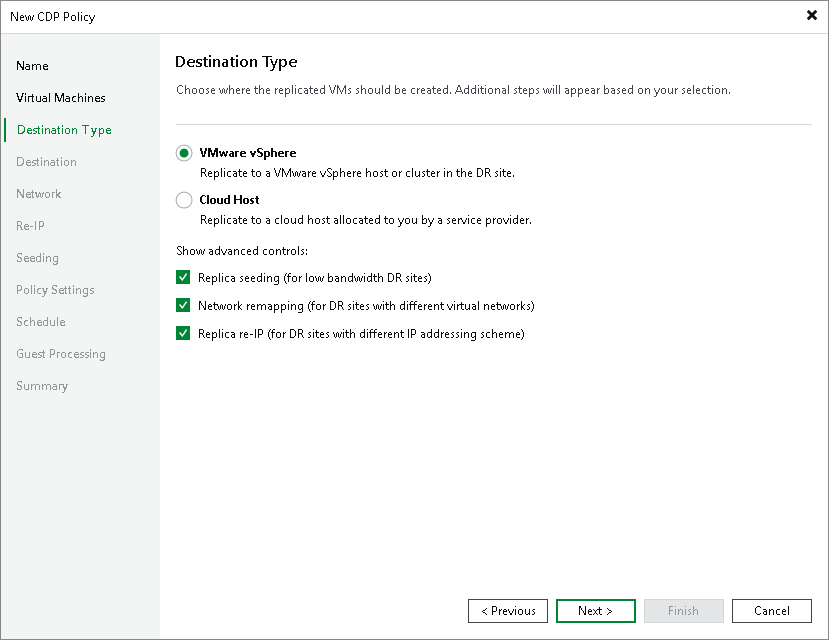The height and width of the screenshot is (640, 829).
Task: Select the Re-IP wizard step
Action: [30, 226]
